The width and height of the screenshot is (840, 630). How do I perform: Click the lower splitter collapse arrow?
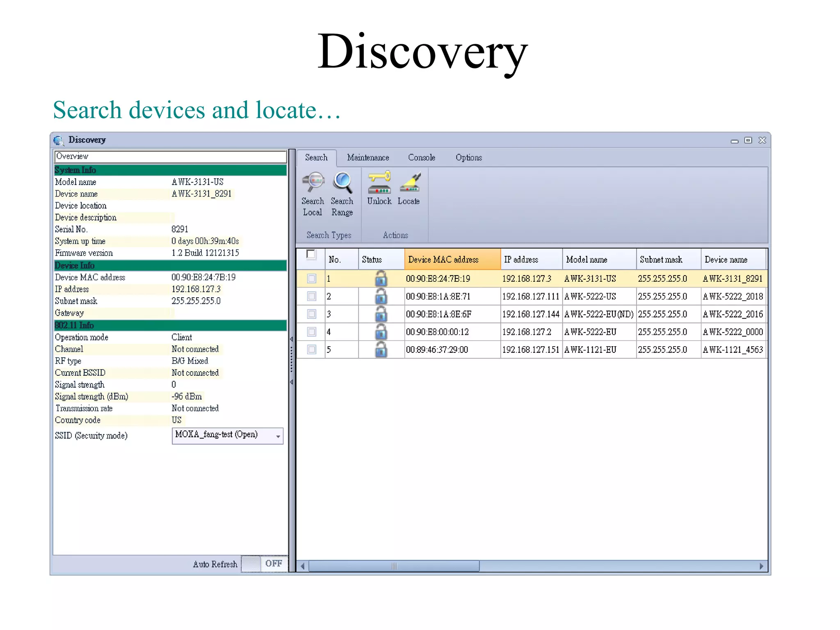coord(292,382)
